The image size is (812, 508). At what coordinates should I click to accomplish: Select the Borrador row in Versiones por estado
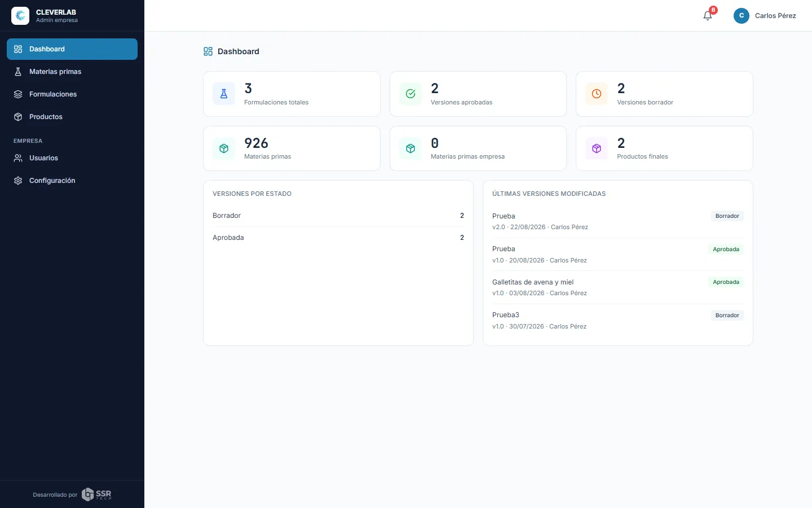pos(338,216)
